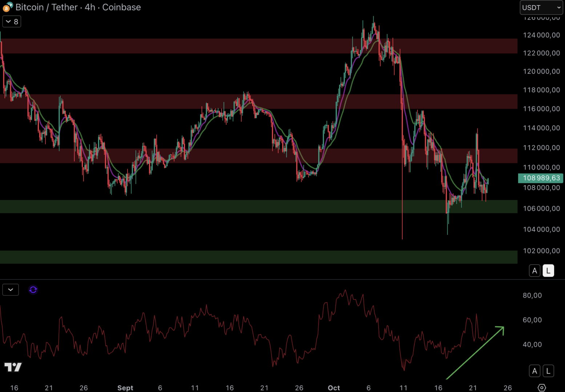Click the current price label 108 989,63

541,178
